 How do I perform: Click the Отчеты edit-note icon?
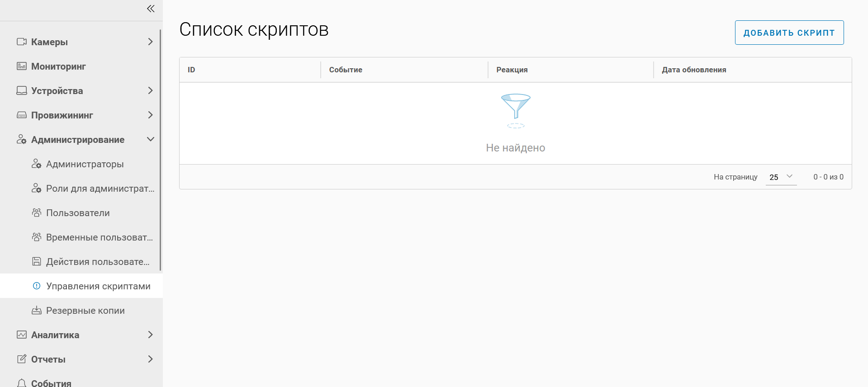(22, 359)
